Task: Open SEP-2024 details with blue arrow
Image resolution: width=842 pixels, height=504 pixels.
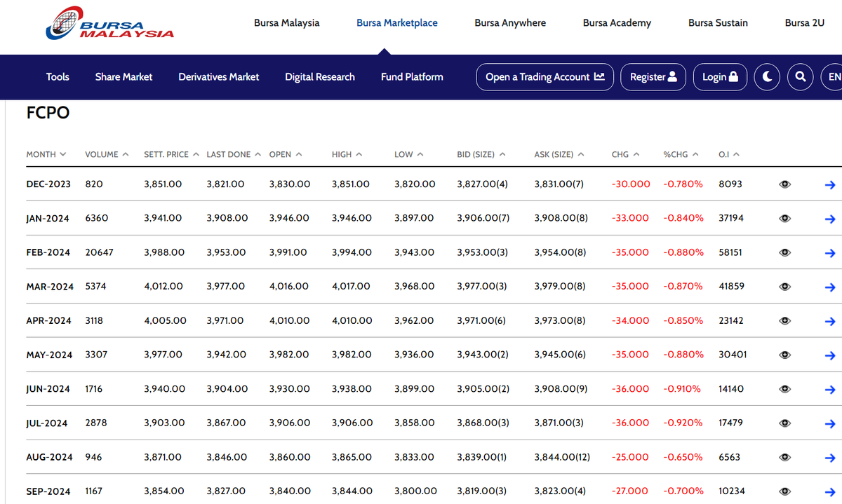Action: click(830, 492)
